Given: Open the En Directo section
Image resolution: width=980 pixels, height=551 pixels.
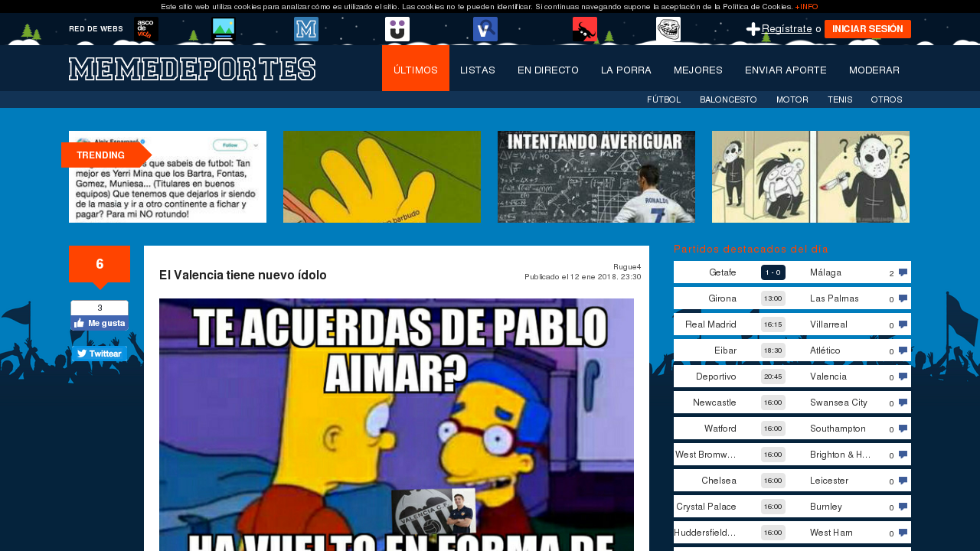Looking at the screenshot, I should (x=548, y=70).
